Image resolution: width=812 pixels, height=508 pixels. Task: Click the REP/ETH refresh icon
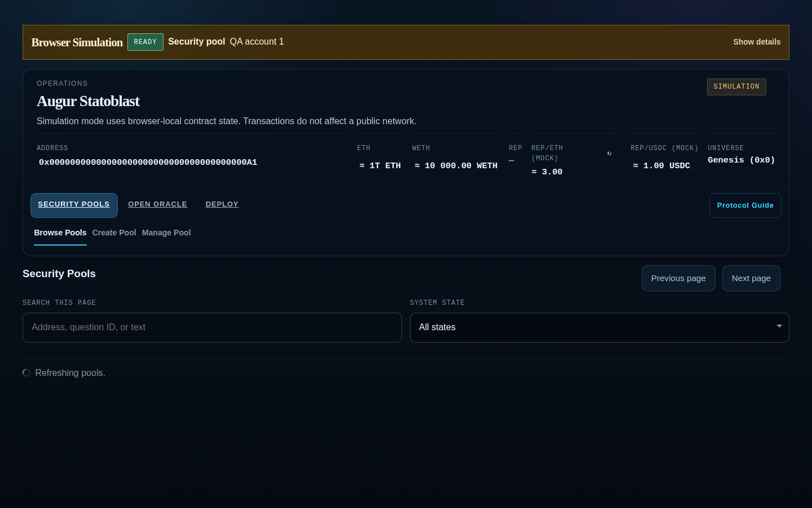click(x=609, y=154)
